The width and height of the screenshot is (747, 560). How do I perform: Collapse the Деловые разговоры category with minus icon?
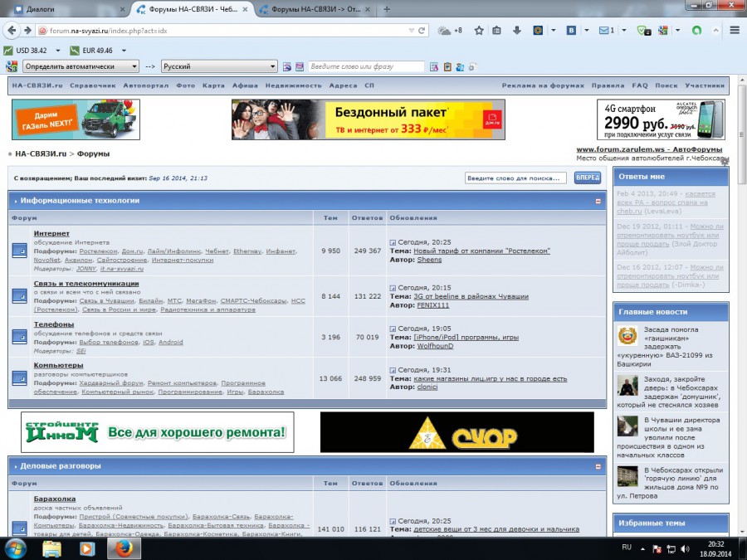(598, 466)
